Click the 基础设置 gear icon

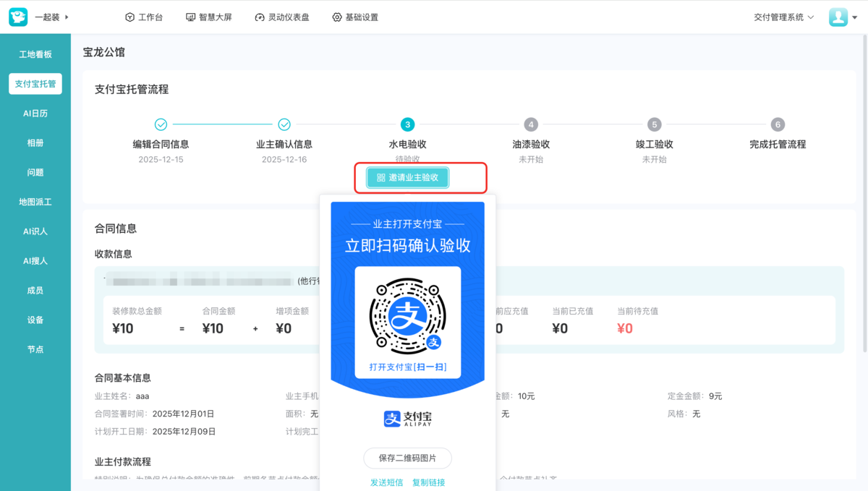tap(337, 17)
